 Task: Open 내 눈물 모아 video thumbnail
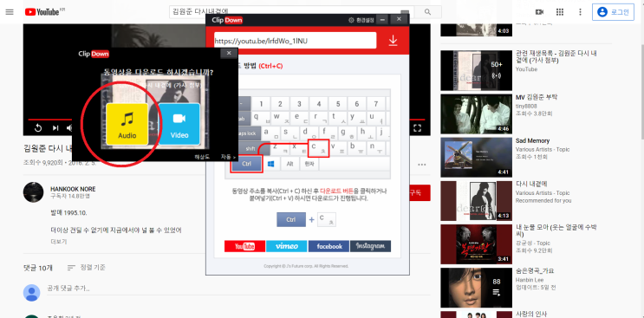point(476,244)
